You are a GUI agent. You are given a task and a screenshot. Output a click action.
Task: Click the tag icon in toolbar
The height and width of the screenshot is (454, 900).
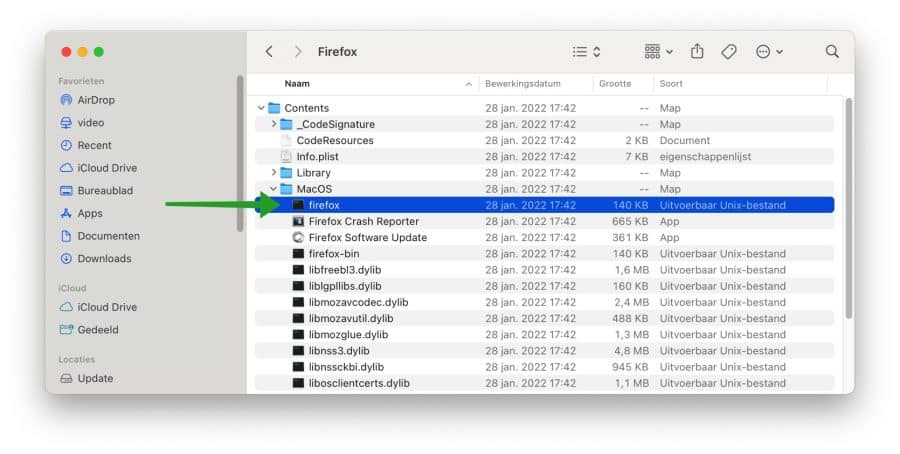pos(729,52)
